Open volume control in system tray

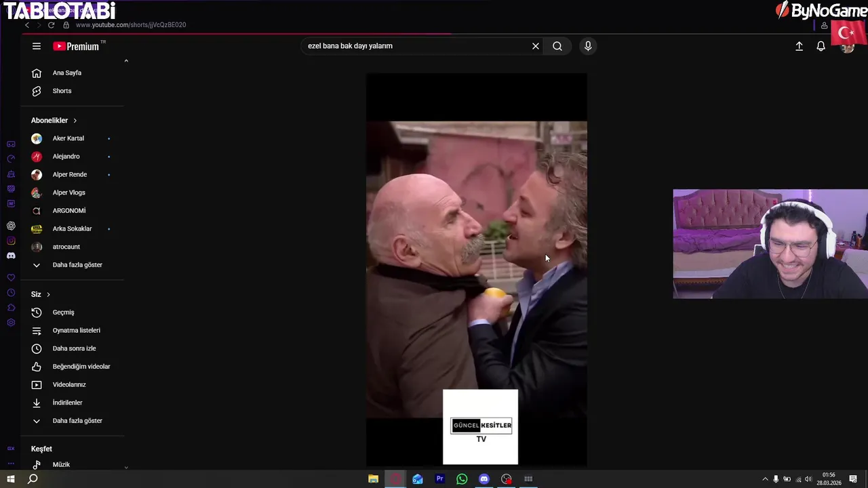point(808,479)
